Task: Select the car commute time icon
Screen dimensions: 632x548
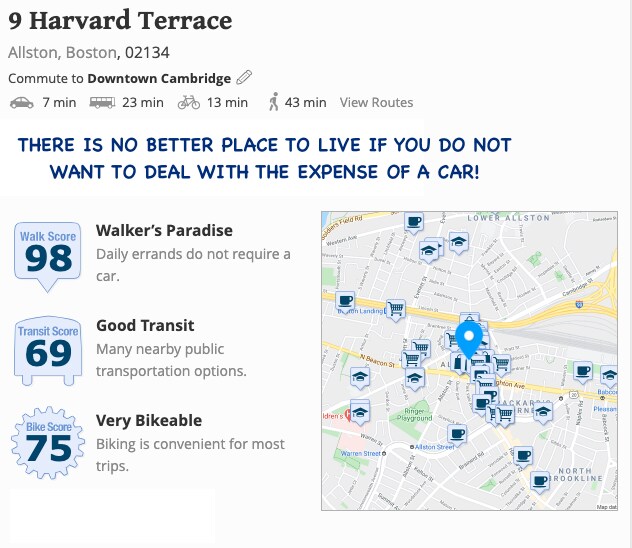Action: point(22,103)
